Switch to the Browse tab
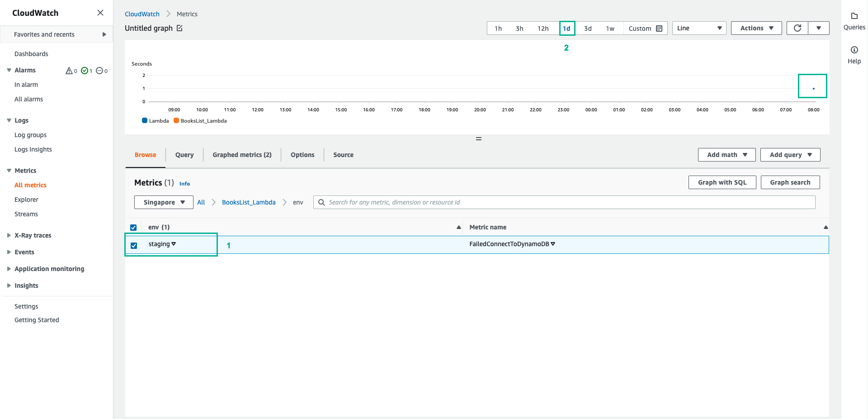Image resolution: width=868 pixels, height=419 pixels. pyautogui.click(x=145, y=155)
